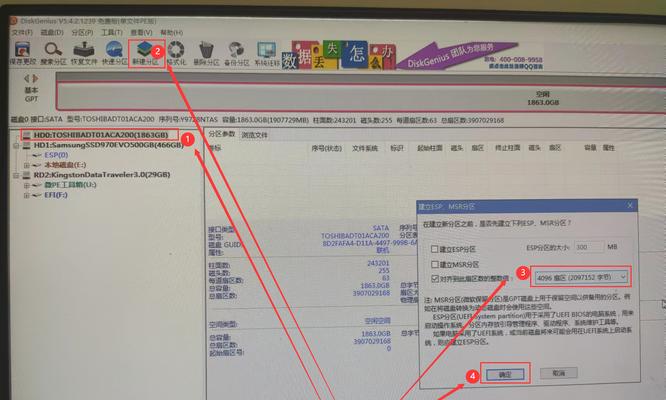Click the TOSHIBADT01ACA200 model value in details

pyautogui.click(x=355, y=235)
